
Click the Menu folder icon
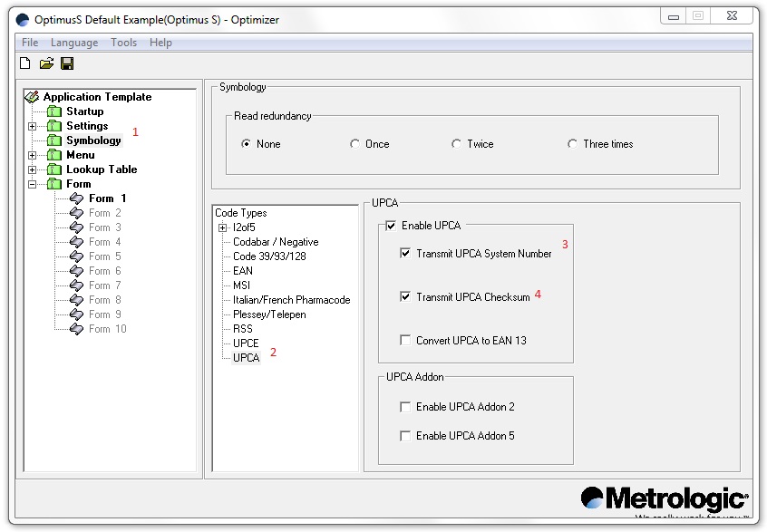point(53,155)
